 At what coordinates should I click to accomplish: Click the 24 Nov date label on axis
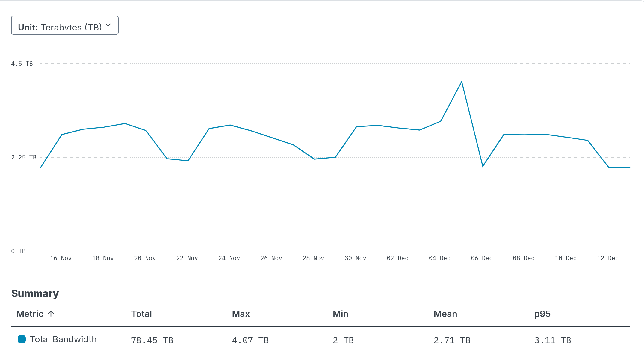click(229, 258)
